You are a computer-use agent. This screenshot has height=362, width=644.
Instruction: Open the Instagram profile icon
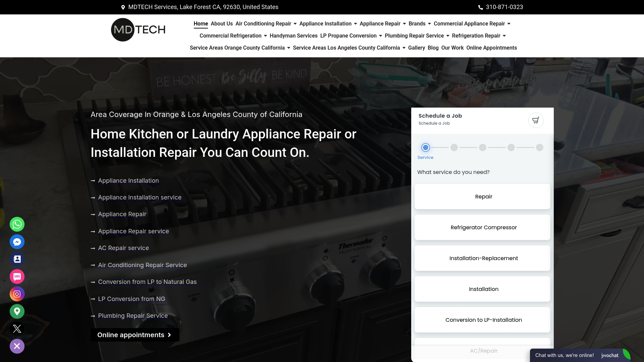tap(17, 294)
